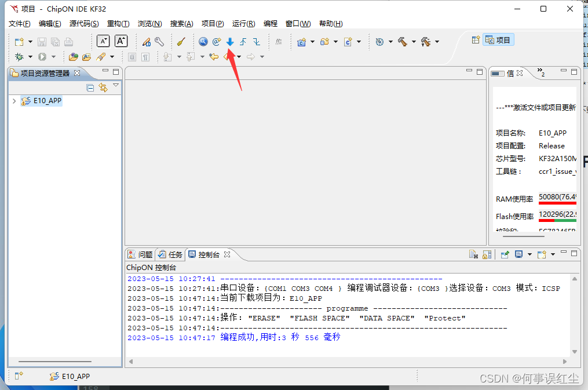Click the green bug debug icon
588x390 pixels.
[x=19, y=57]
